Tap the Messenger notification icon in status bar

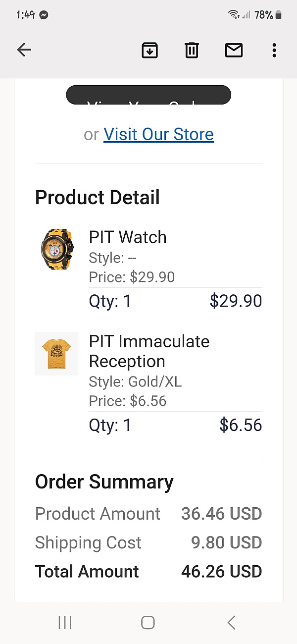(44, 15)
